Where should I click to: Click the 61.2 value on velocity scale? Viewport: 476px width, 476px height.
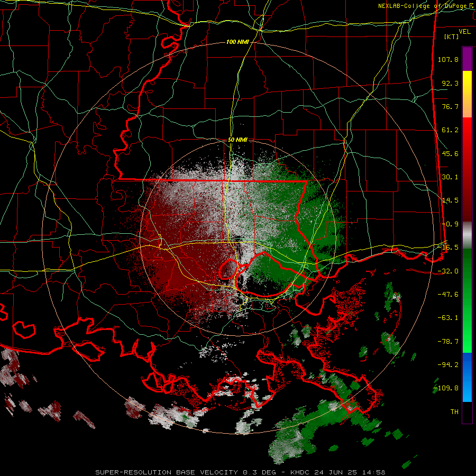(450, 130)
